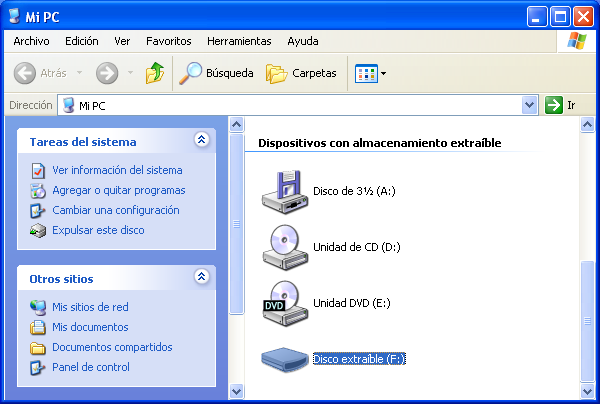Expand the Dirección address bar dropdown
This screenshot has height=404, width=600.
click(530, 105)
